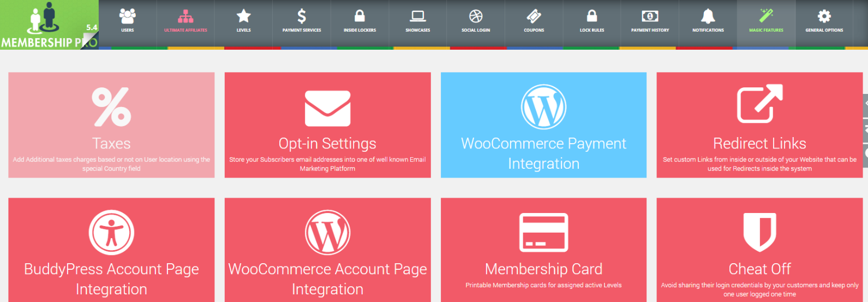This screenshot has width=868, height=302.
Task: Open Payment History money icon
Action: pos(650,16)
